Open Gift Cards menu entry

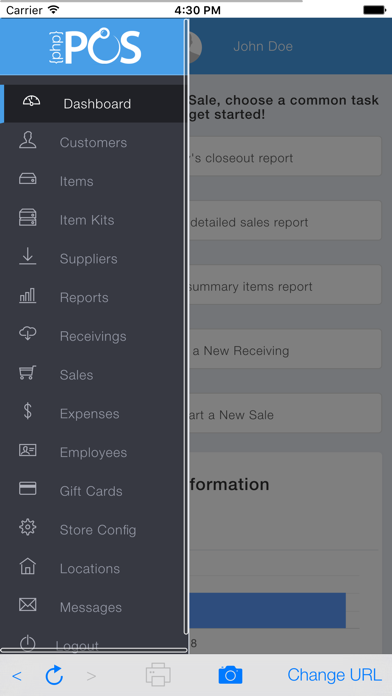pyautogui.click(x=92, y=491)
